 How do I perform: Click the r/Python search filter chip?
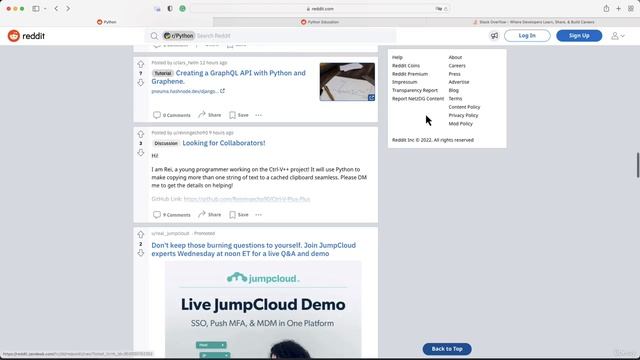coord(179,36)
